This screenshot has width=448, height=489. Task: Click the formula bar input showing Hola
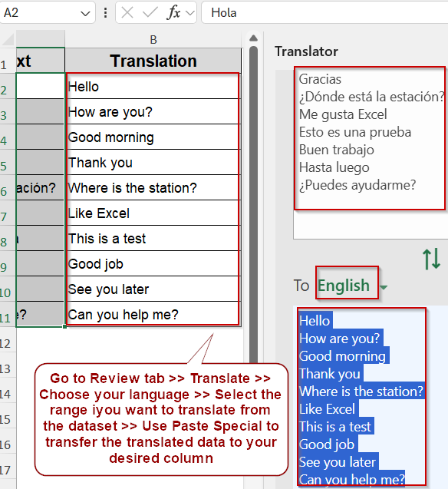point(324,13)
